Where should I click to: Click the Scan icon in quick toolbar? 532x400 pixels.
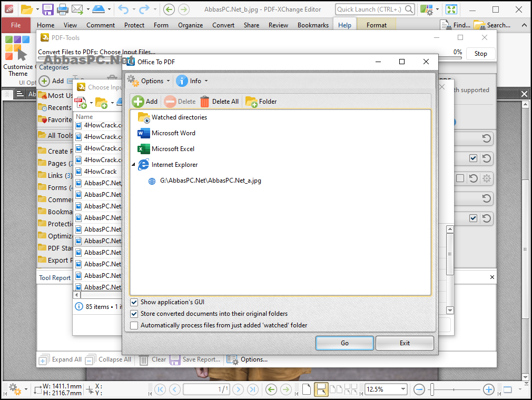click(98, 9)
